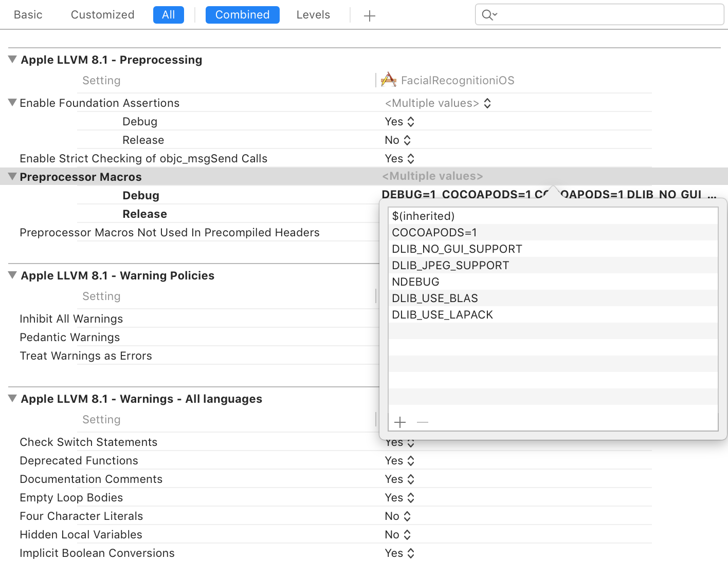Switch to the Customized settings filter
This screenshot has height=561, width=728.
click(102, 15)
